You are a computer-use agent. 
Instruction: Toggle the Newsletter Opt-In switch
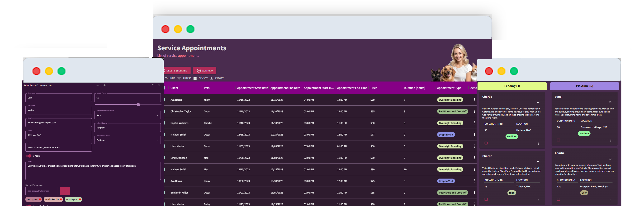29,205
